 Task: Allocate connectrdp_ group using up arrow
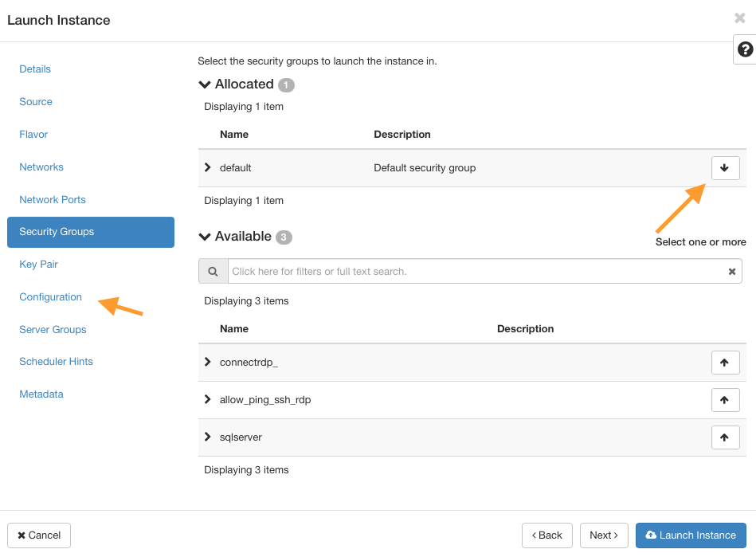coord(725,363)
